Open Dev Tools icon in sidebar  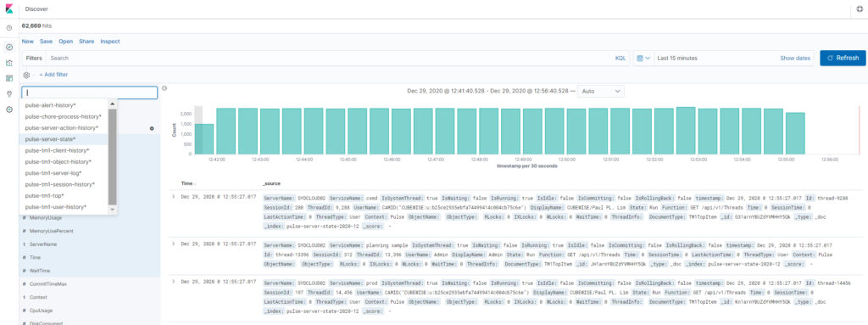click(x=8, y=93)
